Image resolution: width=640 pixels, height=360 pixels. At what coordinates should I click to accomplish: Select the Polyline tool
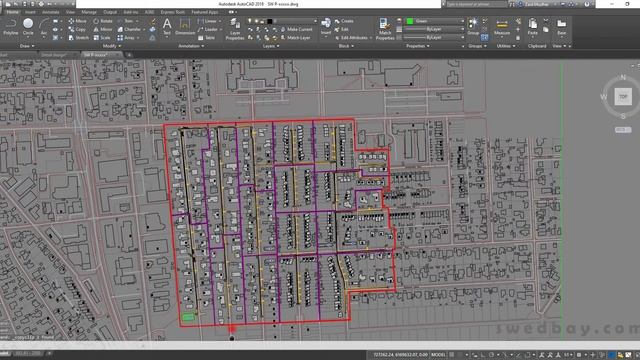[11, 27]
